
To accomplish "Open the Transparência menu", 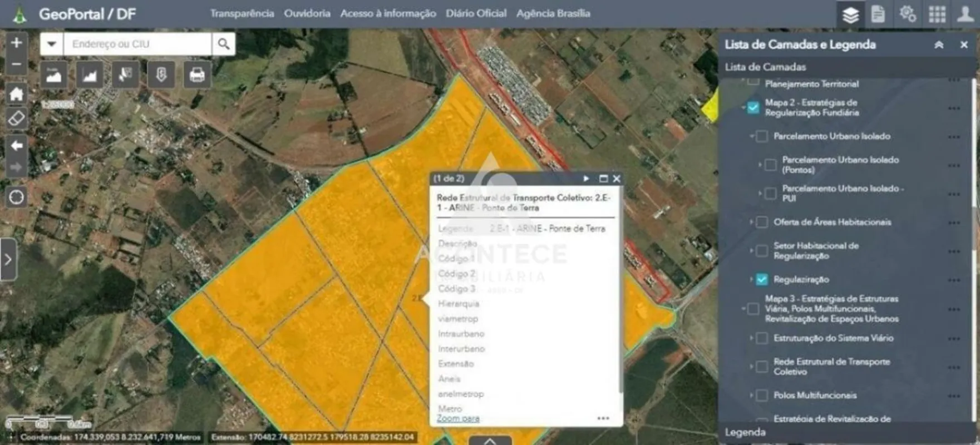I will click(242, 13).
